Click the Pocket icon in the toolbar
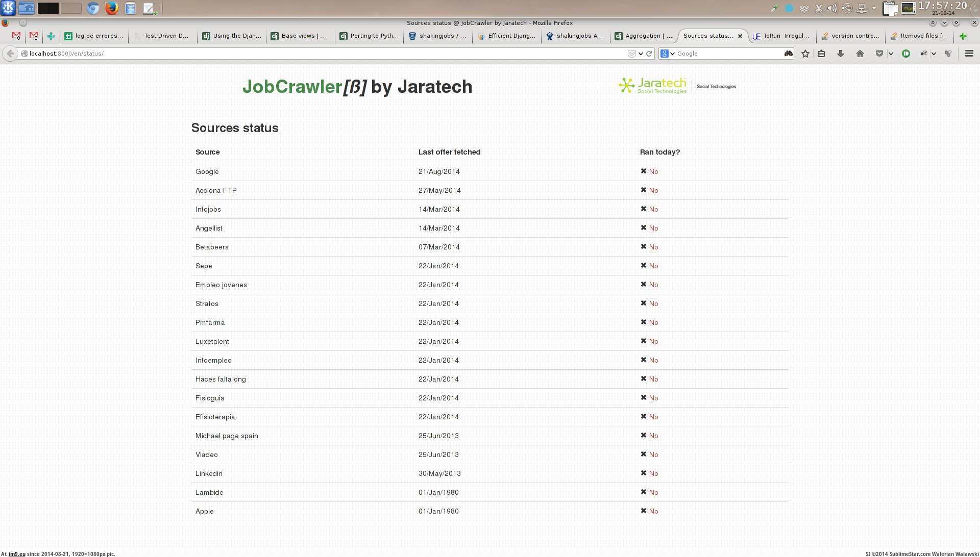 879,54
